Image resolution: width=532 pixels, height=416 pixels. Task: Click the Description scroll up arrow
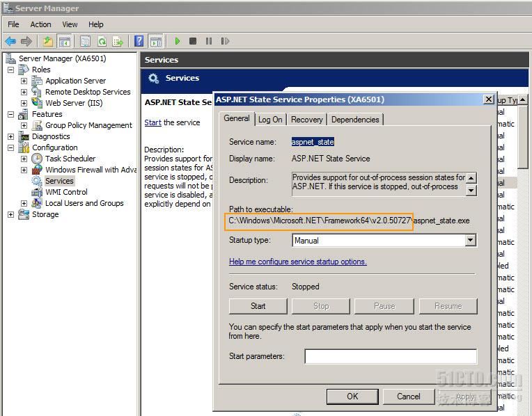471,178
